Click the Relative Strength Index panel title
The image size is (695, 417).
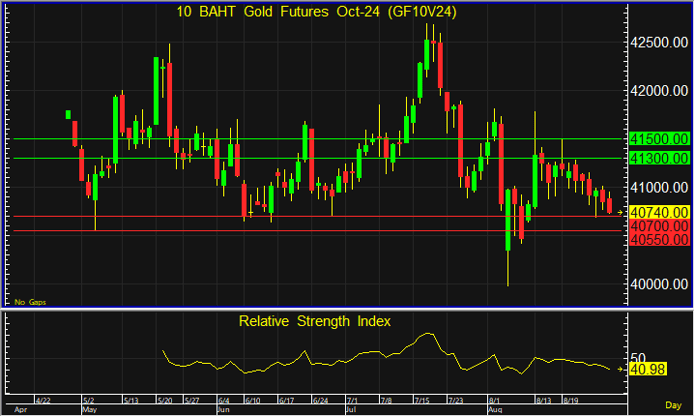(x=314, y=321)
